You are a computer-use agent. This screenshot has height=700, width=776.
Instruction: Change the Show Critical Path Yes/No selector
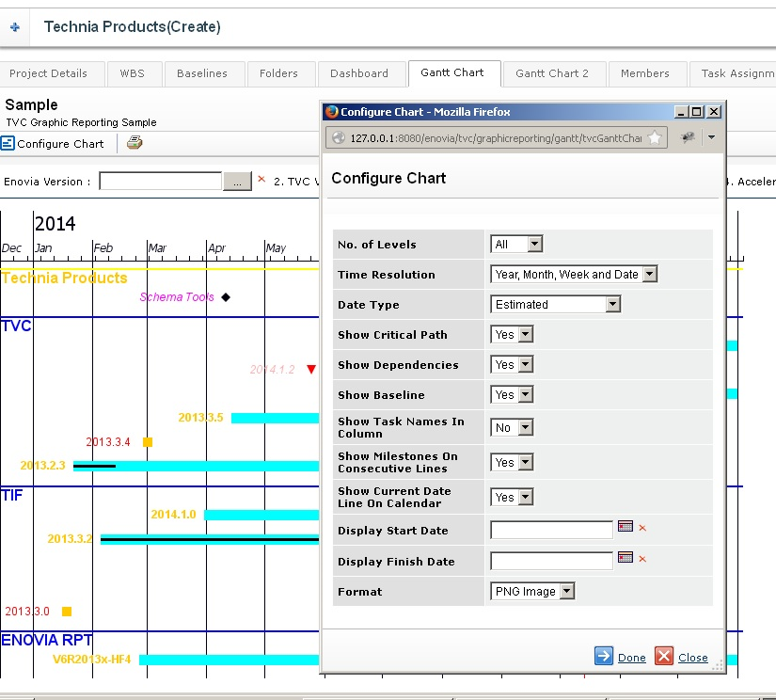512,335
